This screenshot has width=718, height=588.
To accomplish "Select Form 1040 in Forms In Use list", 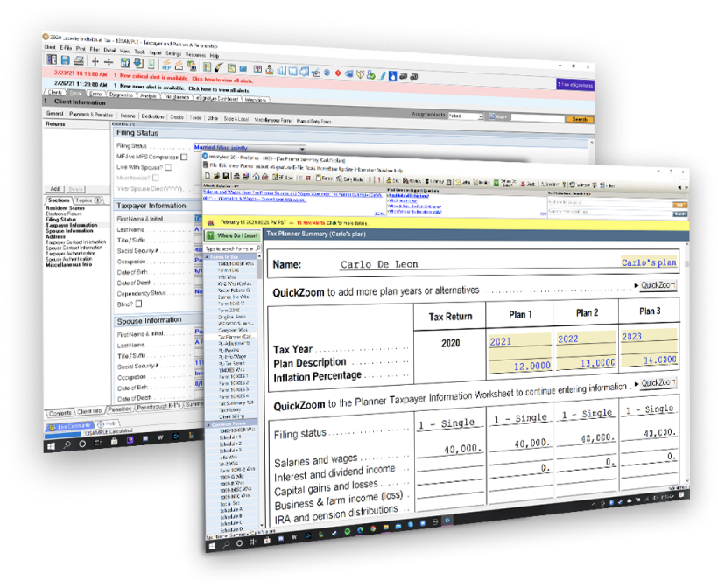I will pyautogui.click(x=229, y=270).
